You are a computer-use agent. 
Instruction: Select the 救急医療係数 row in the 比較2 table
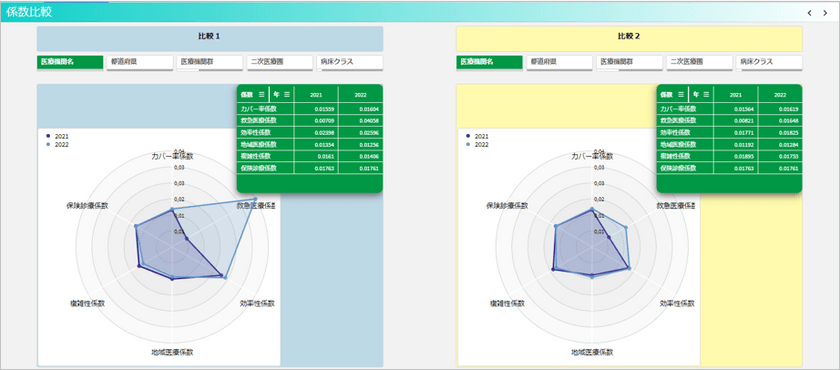(x=729, y=120)
